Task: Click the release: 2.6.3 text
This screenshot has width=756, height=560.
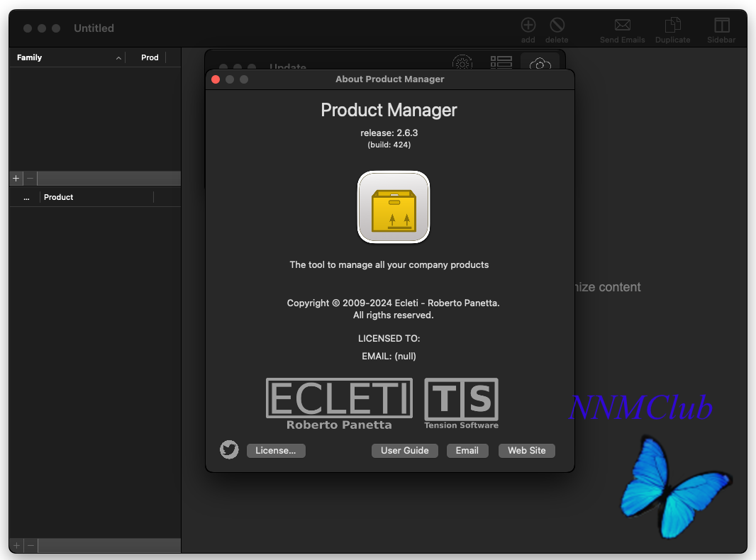Action: tap(389, 133)
